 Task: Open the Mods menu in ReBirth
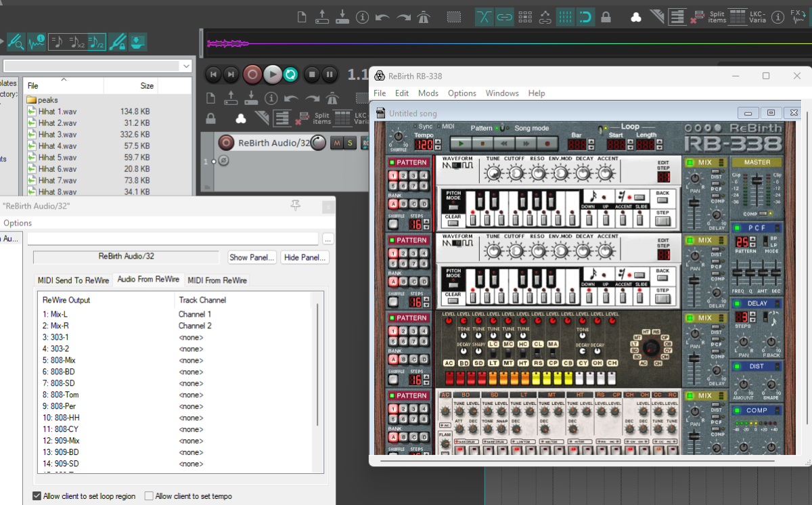428,93
